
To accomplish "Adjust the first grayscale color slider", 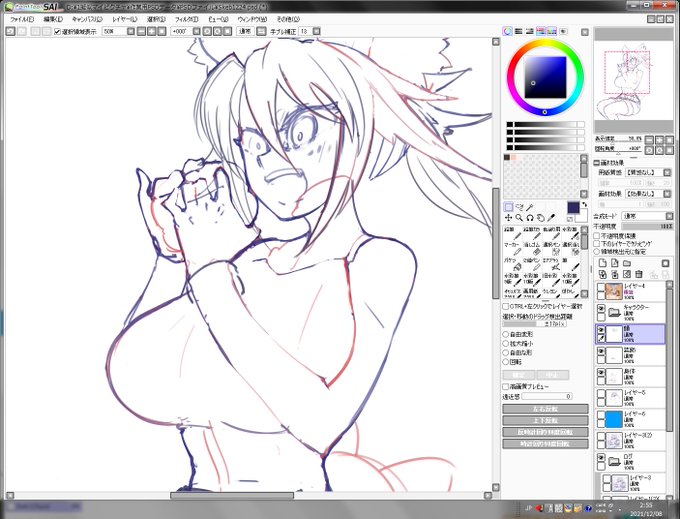I will pos(546,125).
